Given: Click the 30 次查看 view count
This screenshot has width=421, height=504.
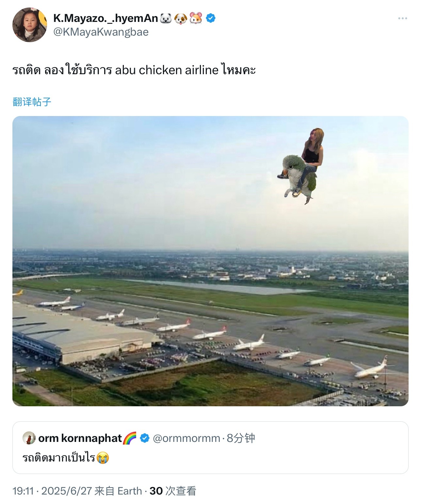Looking at the screenshot, I should pos(173,491).
